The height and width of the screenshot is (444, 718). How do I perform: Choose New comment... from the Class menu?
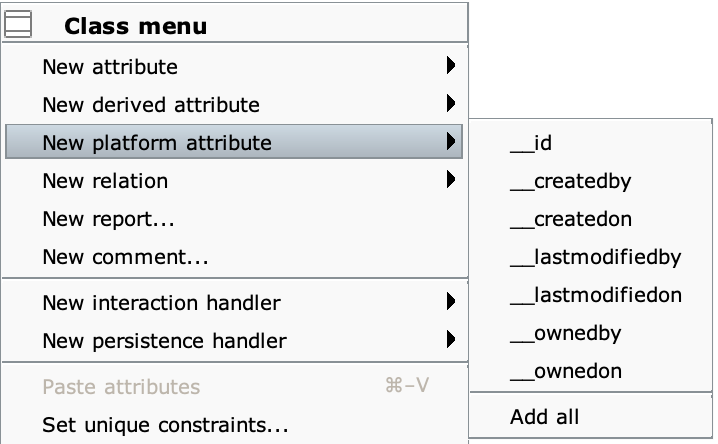point(235,257)
